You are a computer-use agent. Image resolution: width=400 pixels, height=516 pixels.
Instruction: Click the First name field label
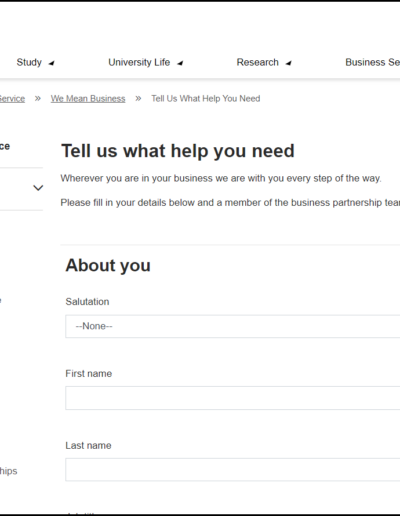tap(89, 374)
